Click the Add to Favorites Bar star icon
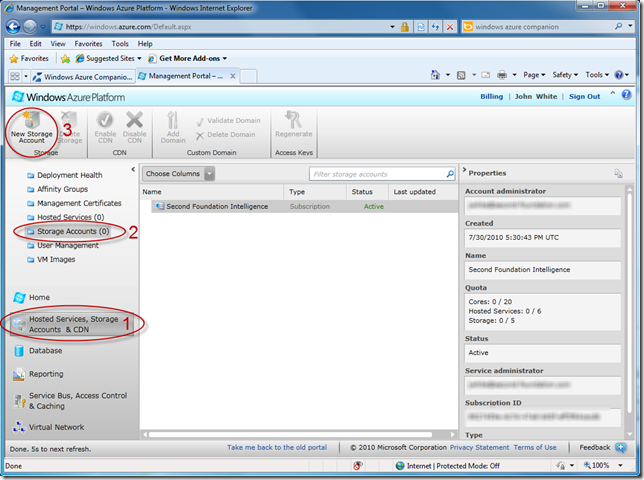644x480 pixels. click(x=65, y=59)
